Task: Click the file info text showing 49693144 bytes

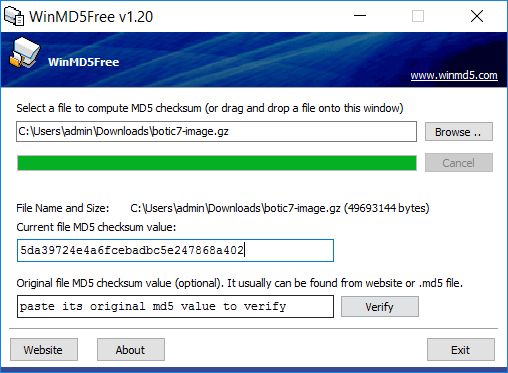Action: click(280, 208)
